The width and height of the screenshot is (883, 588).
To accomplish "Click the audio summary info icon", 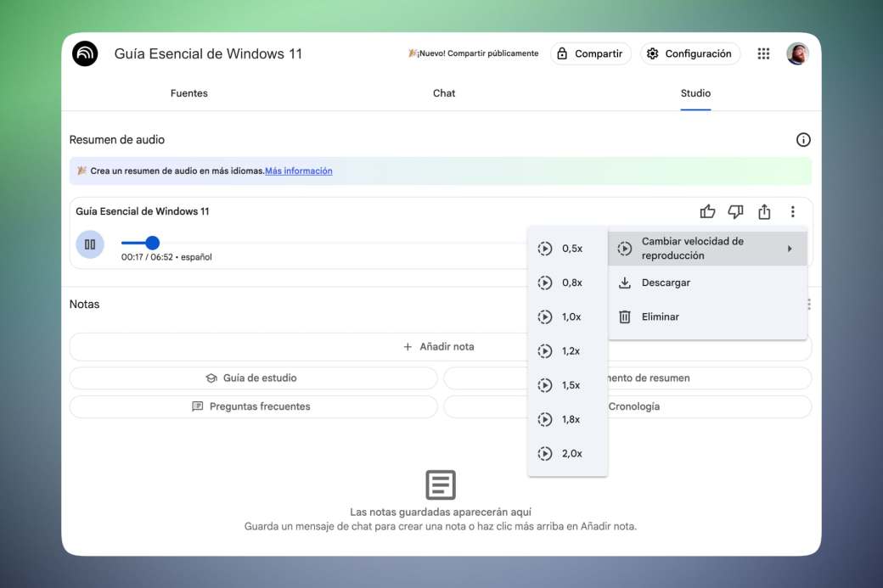I will (803, 139).
